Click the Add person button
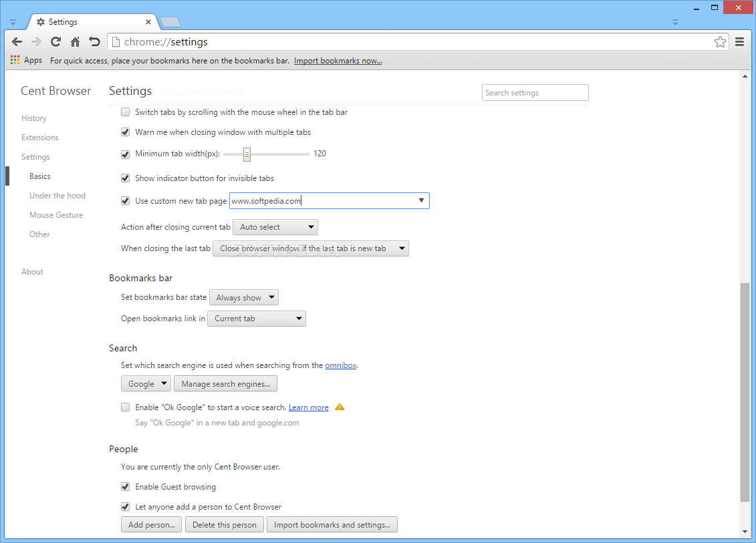The image size is (756, 543). [151, 525]
